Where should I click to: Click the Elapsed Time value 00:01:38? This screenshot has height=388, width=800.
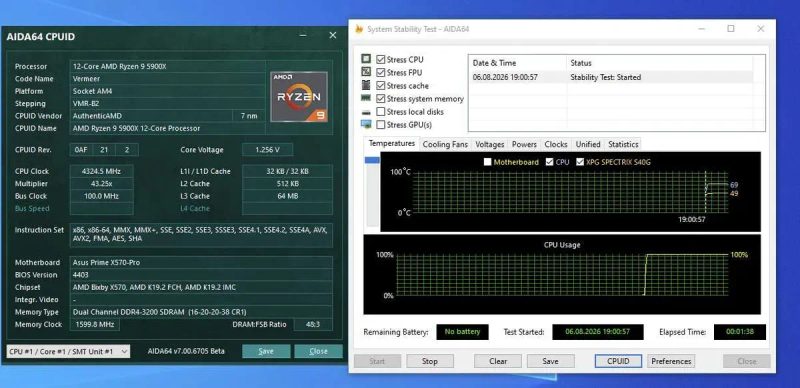740,332
